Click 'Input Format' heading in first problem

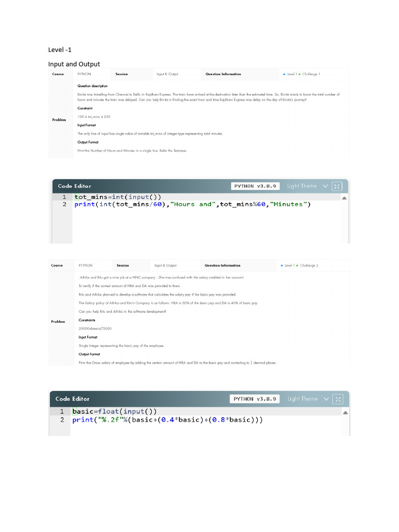(87, 125)
